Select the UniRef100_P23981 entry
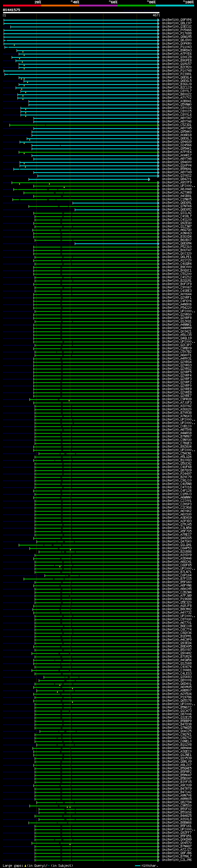 pyautogui.click(x=177, y=74)
